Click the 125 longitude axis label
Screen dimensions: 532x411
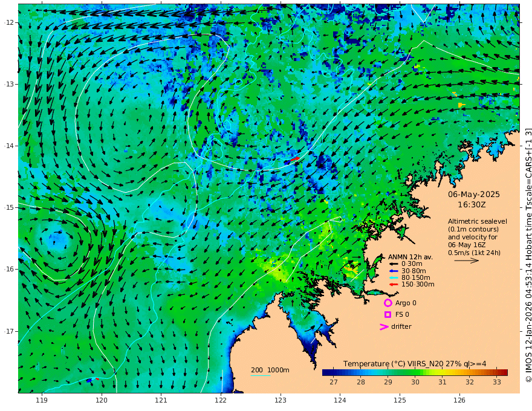400,401
